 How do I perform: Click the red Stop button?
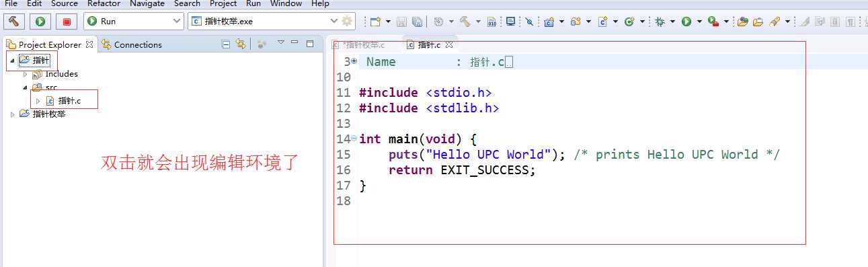67,21
